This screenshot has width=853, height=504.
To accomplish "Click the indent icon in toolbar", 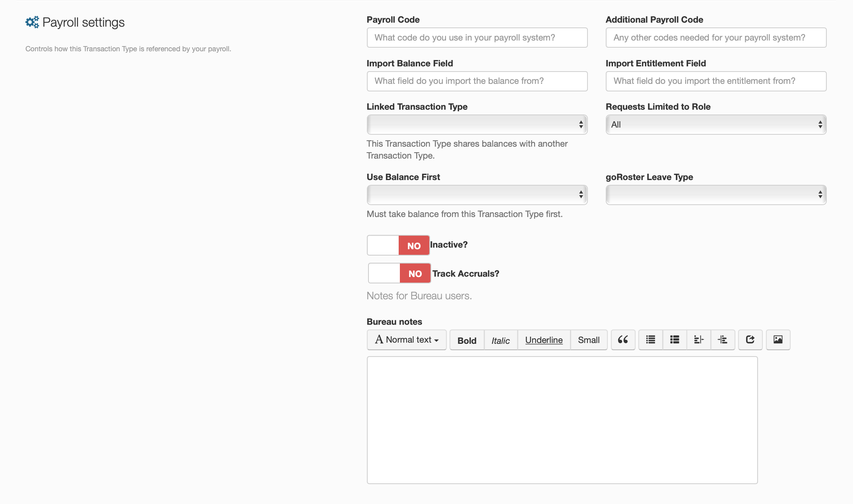I will [x=723, y=340].
